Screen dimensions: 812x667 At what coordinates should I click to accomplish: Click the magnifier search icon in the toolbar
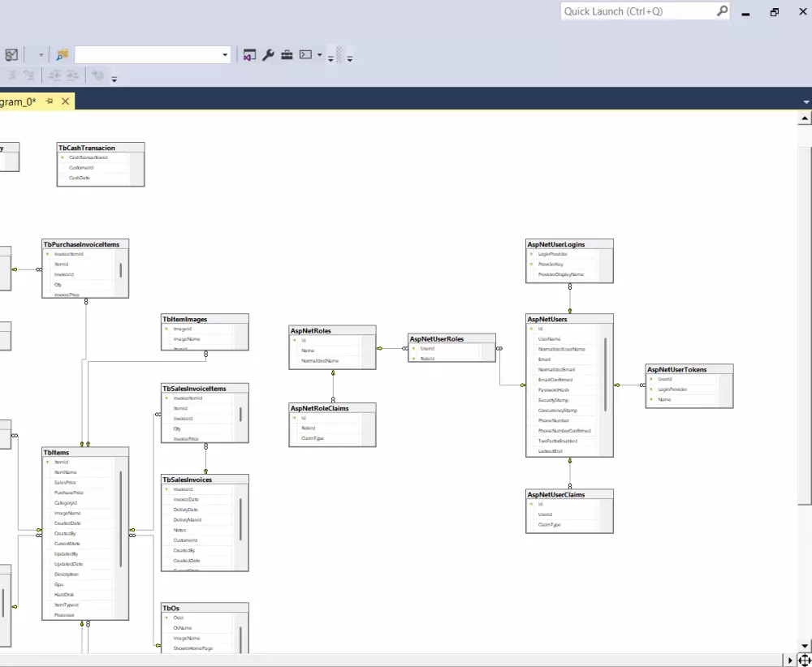pos(61,54)
